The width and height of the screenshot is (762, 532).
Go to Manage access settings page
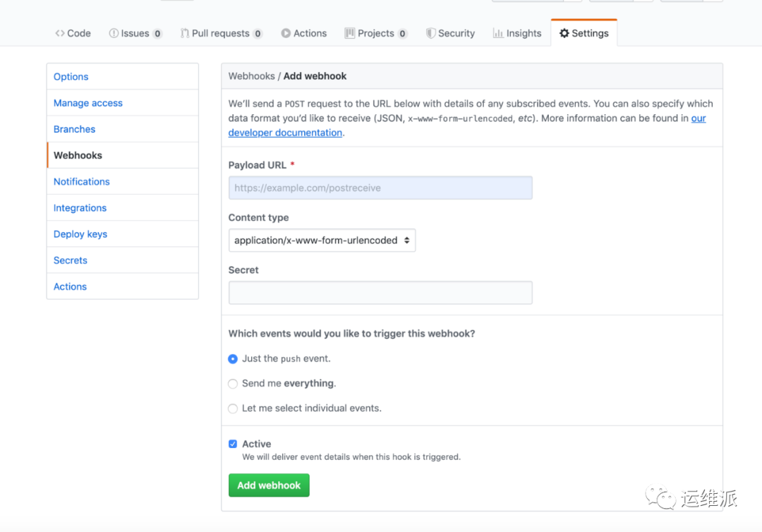[x=88, y=103]
